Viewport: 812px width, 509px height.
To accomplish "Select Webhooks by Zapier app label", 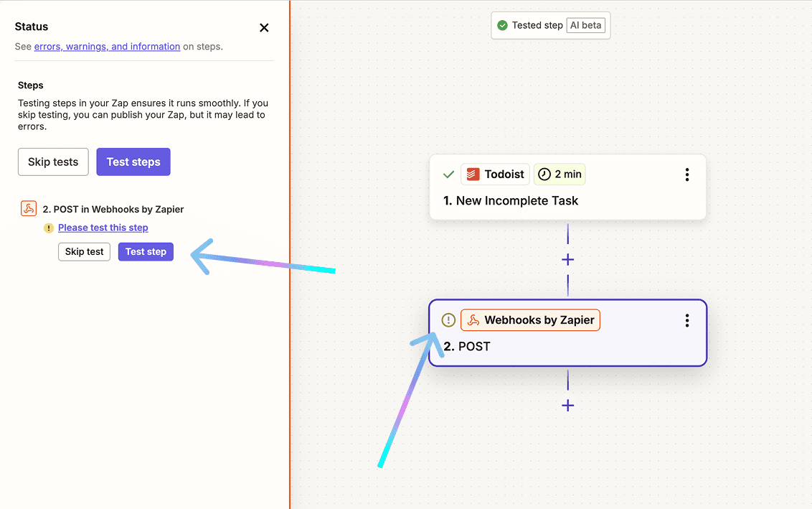I will [539, 320].
